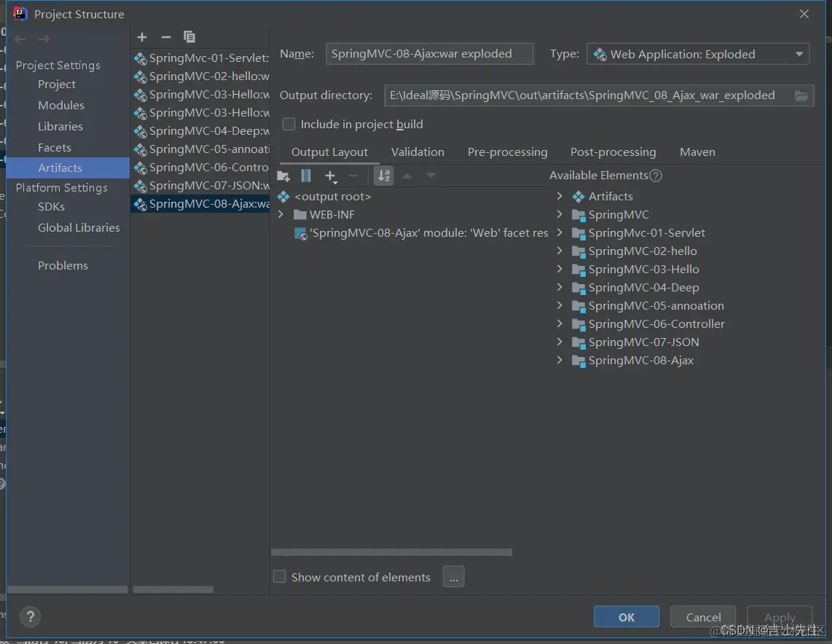Viewport: 832px width, 644px height.
Task: Confirm with the OK button
Action: coord(626,617)
